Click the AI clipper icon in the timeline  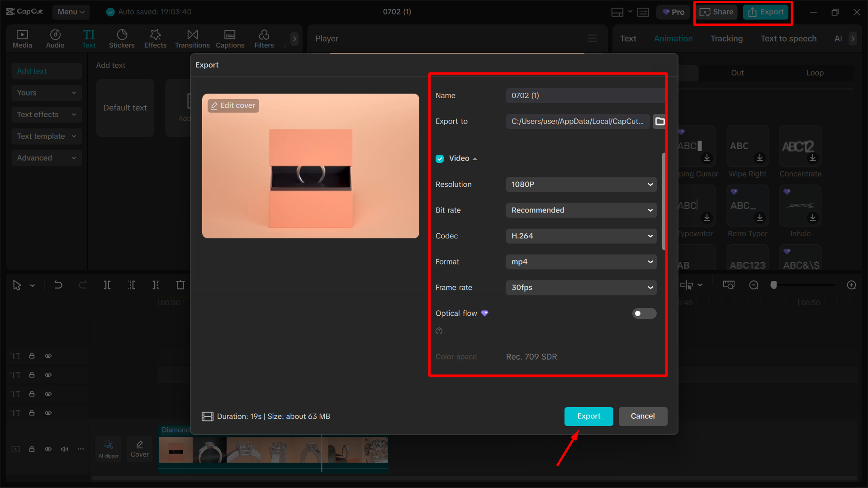tap(108, 448)
